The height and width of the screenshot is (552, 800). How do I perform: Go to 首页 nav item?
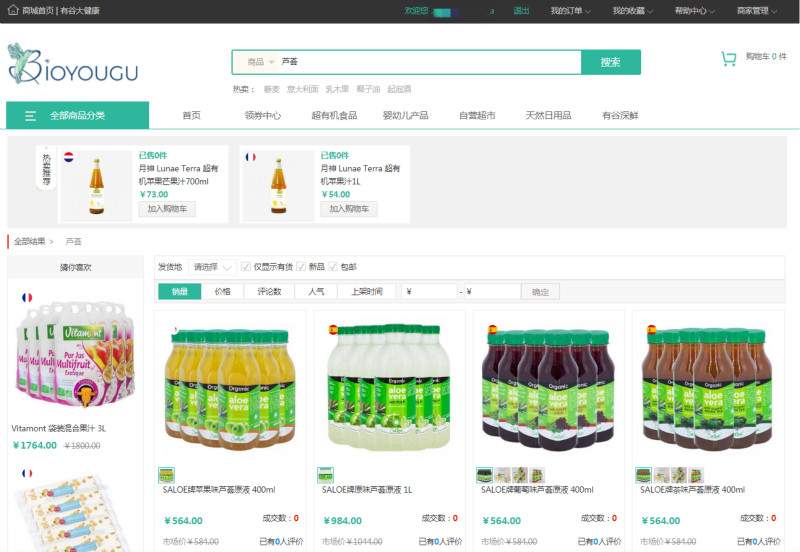click(192, 116)
